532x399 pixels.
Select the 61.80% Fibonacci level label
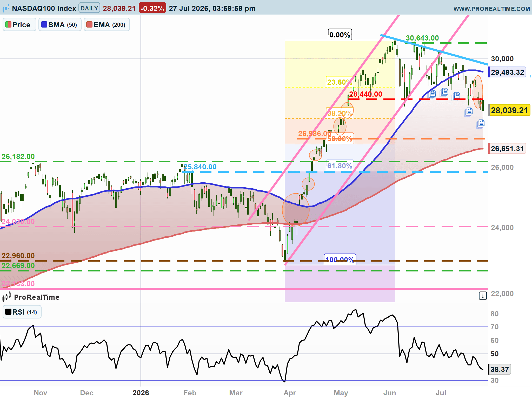pos(340,166)
